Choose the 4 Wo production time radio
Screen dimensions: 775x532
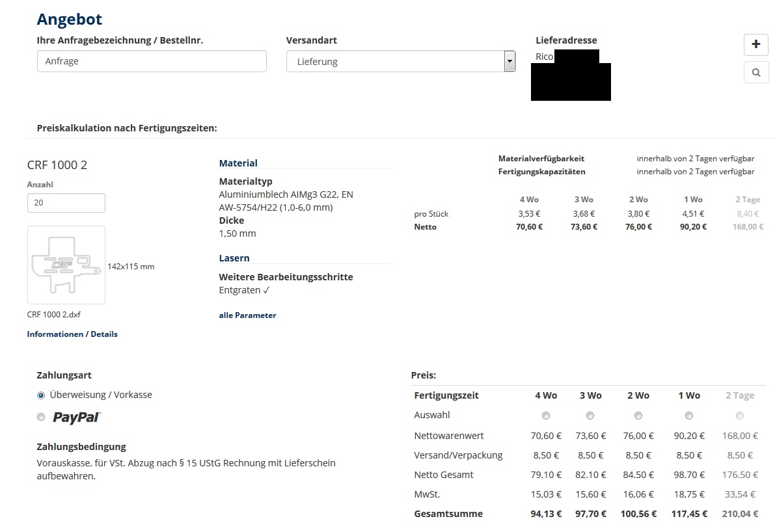coord(546,416)
